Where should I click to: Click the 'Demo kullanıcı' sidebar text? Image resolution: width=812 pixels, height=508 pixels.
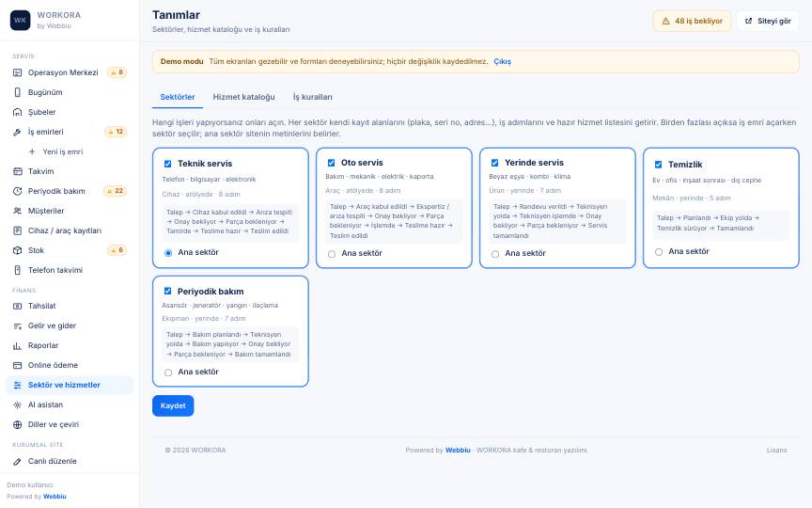coord(30,485)
